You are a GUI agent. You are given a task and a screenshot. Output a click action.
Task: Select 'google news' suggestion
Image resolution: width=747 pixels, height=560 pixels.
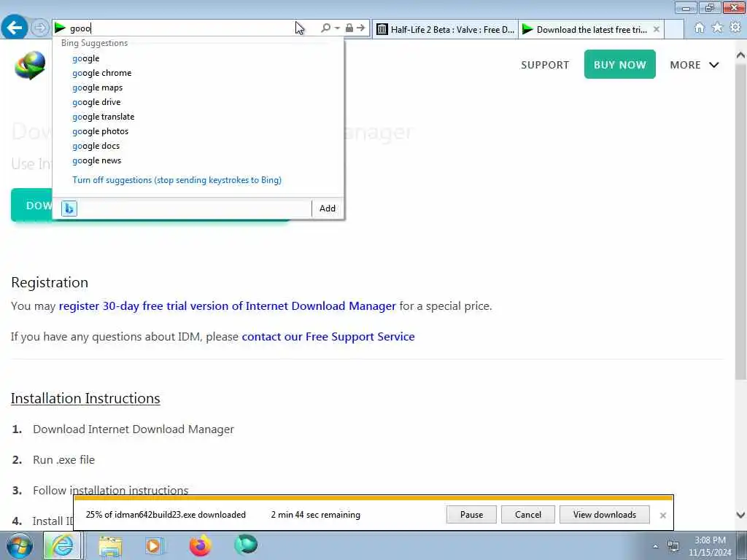pyautogui.click(x=198, y=160)
